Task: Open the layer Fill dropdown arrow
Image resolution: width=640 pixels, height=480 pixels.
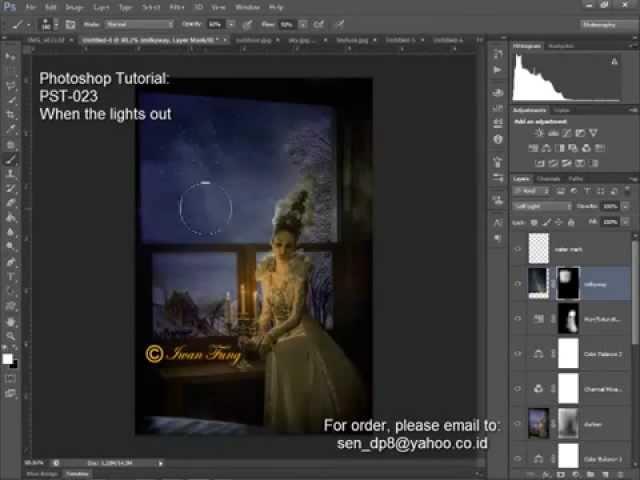Action: pos(626,222)
